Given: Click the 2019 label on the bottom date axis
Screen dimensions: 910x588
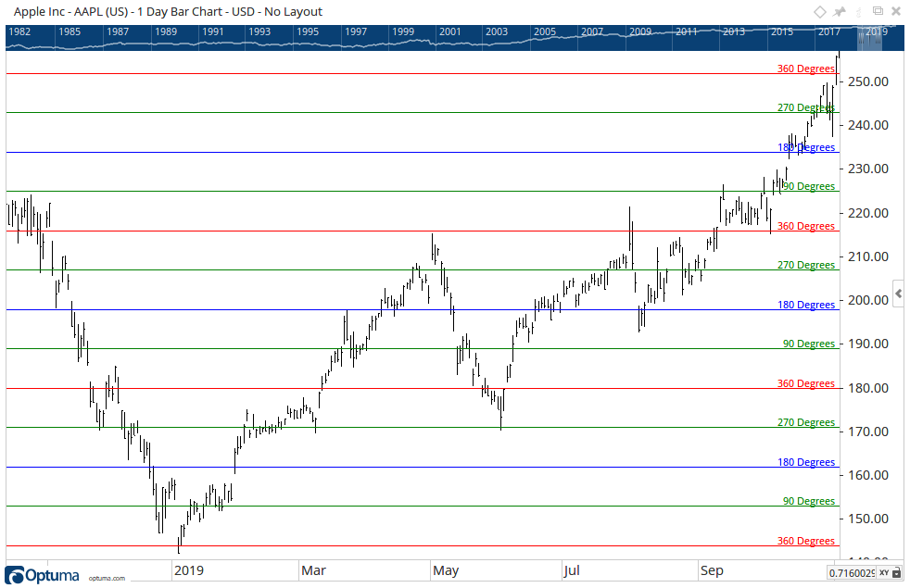Looking at the screenshot, I should coord(189,570).
